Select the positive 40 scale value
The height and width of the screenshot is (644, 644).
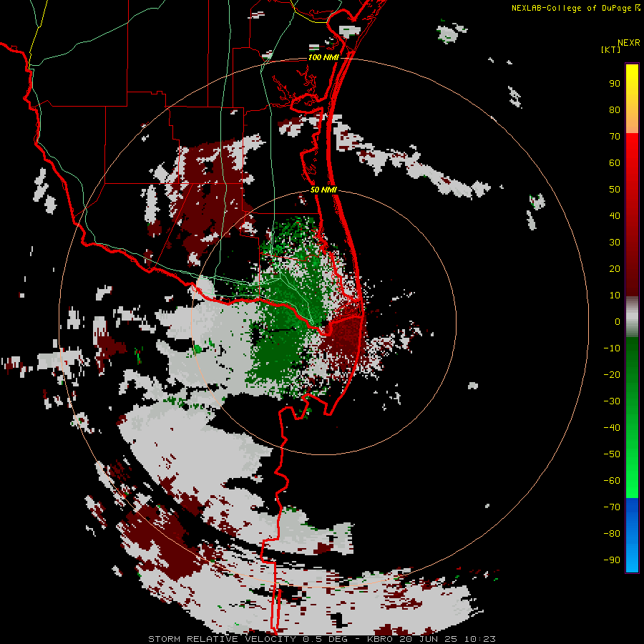(615, 216)
